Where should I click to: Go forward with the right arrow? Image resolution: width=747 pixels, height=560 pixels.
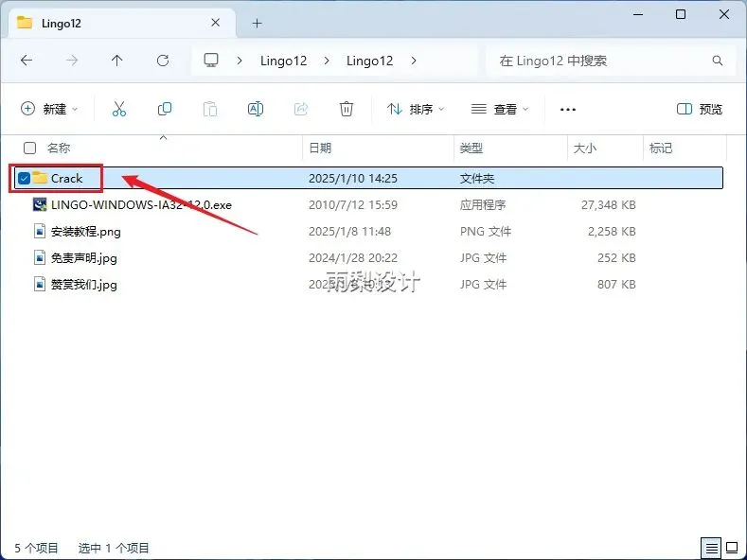(x=72, y=61)
